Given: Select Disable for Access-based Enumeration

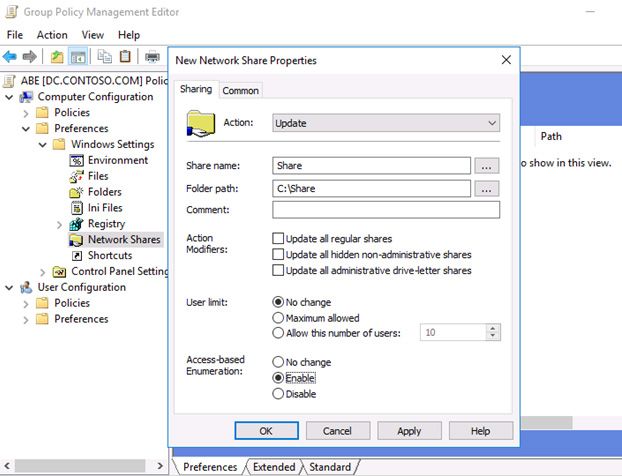Looking at the screenshot, I should click(x=278, y=394).
